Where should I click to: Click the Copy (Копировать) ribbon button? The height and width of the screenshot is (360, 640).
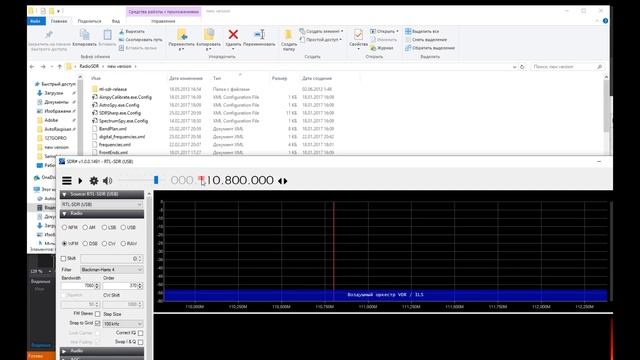(84, 38)
